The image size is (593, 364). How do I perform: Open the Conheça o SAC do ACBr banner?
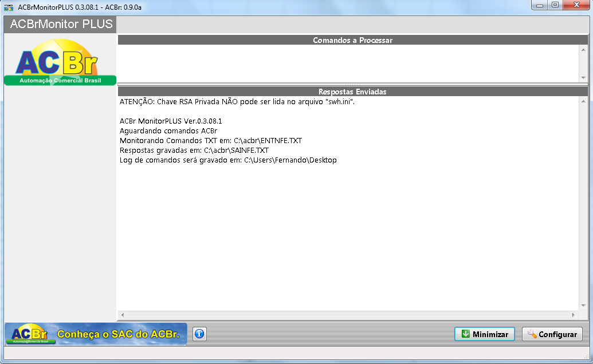click(96, 334)
